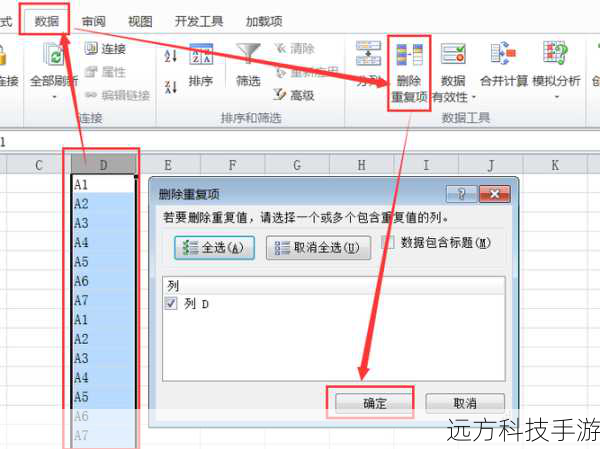Cancel the dialog with 取消
The image size is (600, 449).
(465, 403)
